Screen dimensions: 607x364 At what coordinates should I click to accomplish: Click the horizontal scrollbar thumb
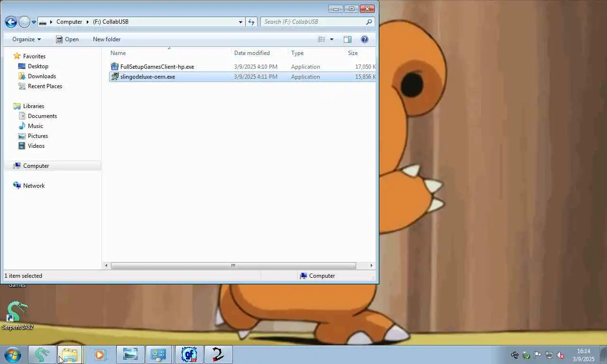(233, 265)
